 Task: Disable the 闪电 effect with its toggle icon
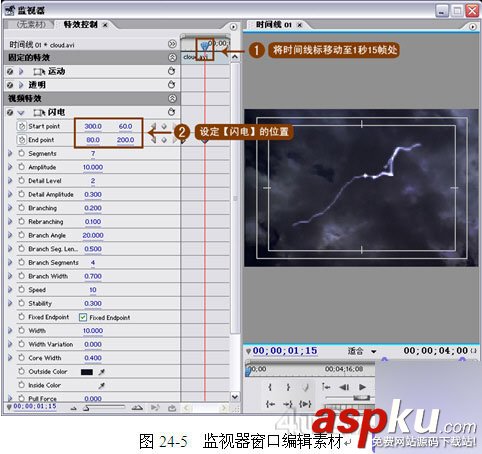[10, 112]
